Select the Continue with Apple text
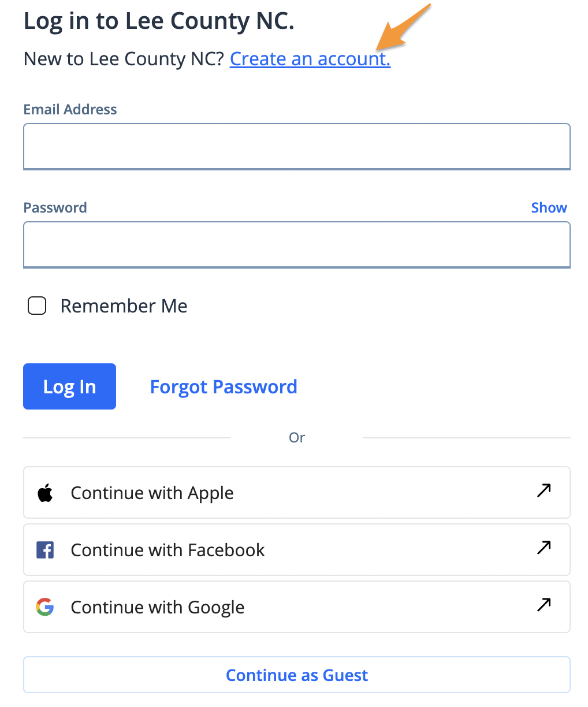The width and height of the screenshot is (588, 707). click(152, 493)
